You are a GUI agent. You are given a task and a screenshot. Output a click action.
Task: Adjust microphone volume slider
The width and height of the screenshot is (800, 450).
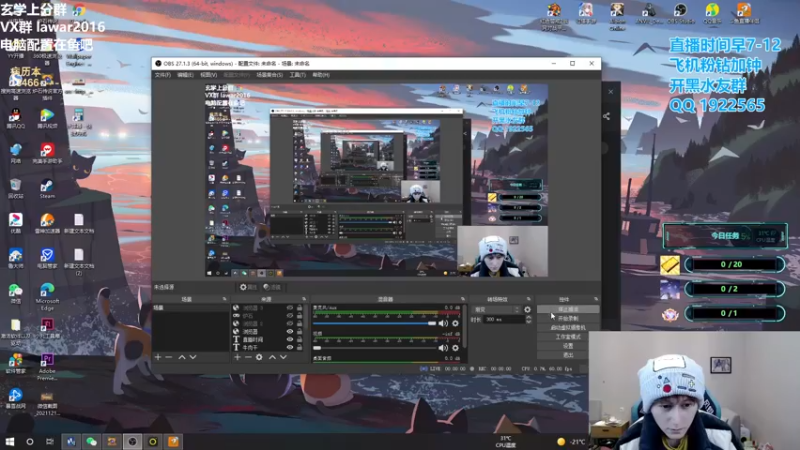coord(374,323)
